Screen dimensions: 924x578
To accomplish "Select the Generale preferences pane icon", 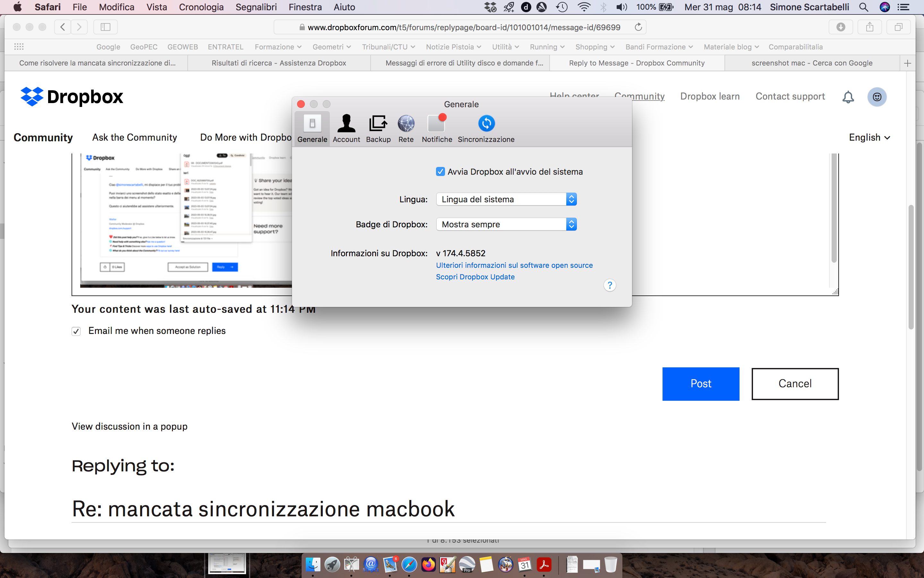I will [x=312, y=129].
